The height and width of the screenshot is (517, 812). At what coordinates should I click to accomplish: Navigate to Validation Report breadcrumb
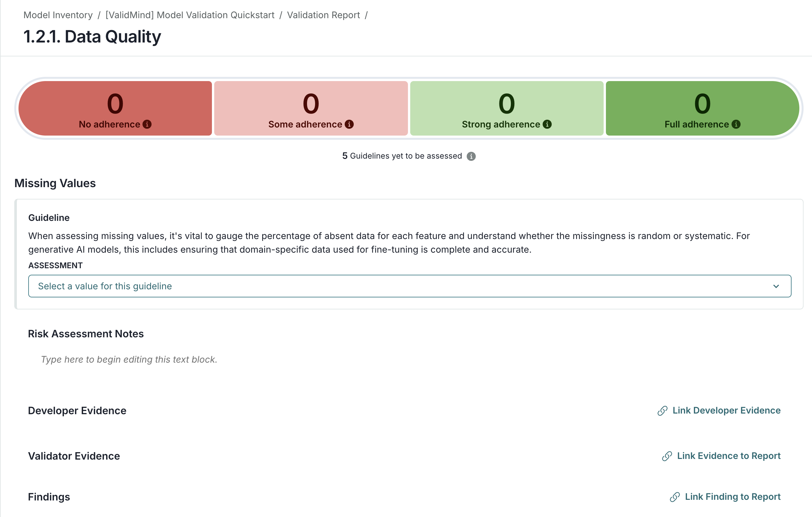pos(323,15)
